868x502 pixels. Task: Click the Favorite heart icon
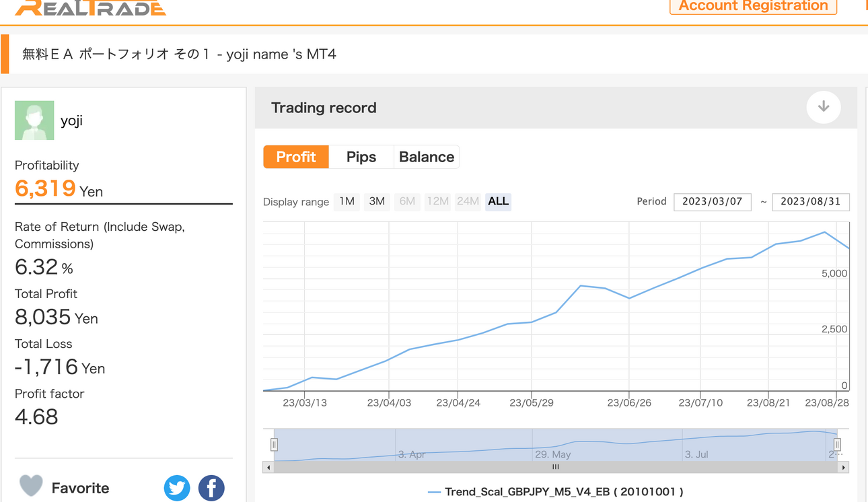click(31, 486)
